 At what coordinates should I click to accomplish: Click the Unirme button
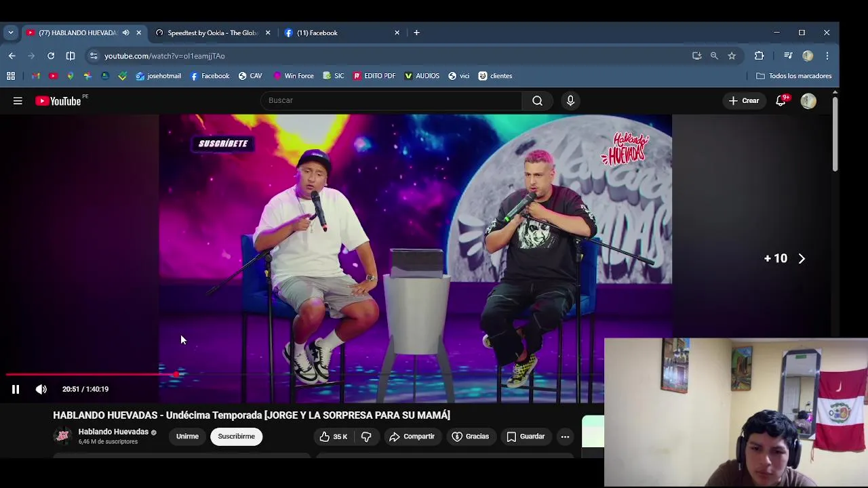coord(187,436)
